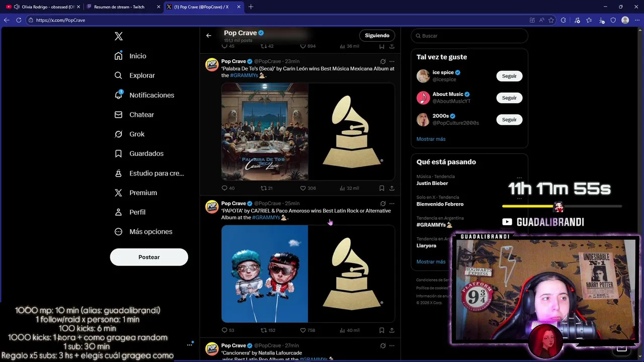644x362 pixels.
Task: Open Guardados bookmarks
Action: click(139, 153)
